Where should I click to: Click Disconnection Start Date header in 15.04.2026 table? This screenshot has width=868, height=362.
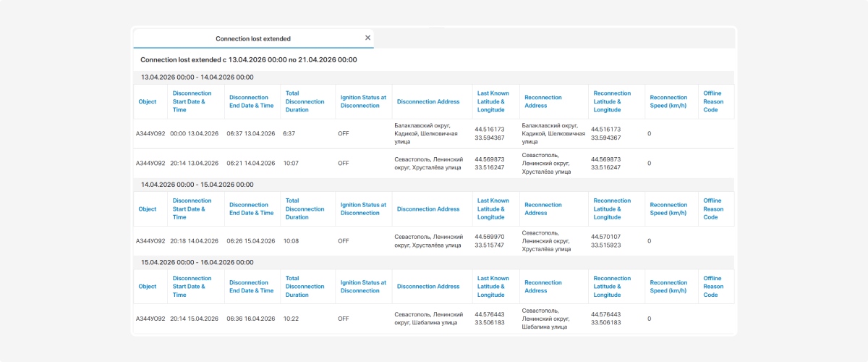[192, 287]
